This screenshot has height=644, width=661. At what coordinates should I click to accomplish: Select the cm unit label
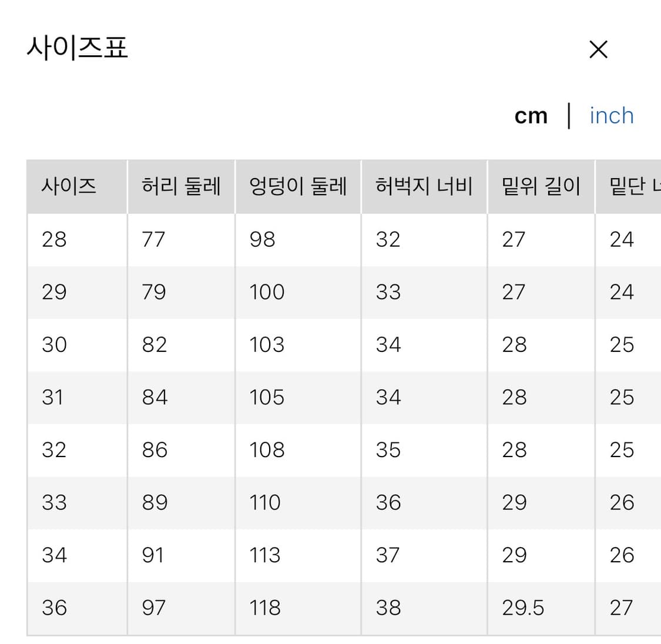pos(531,116)
